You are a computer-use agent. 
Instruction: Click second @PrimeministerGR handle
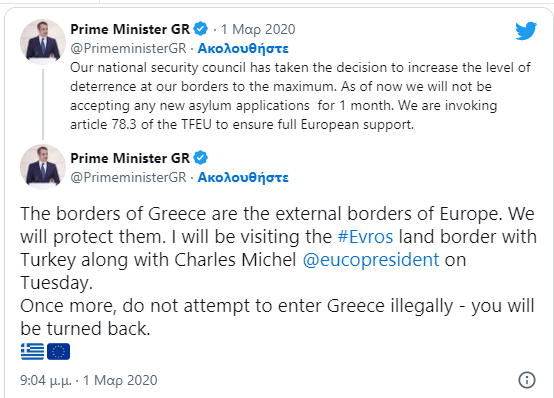128,177
